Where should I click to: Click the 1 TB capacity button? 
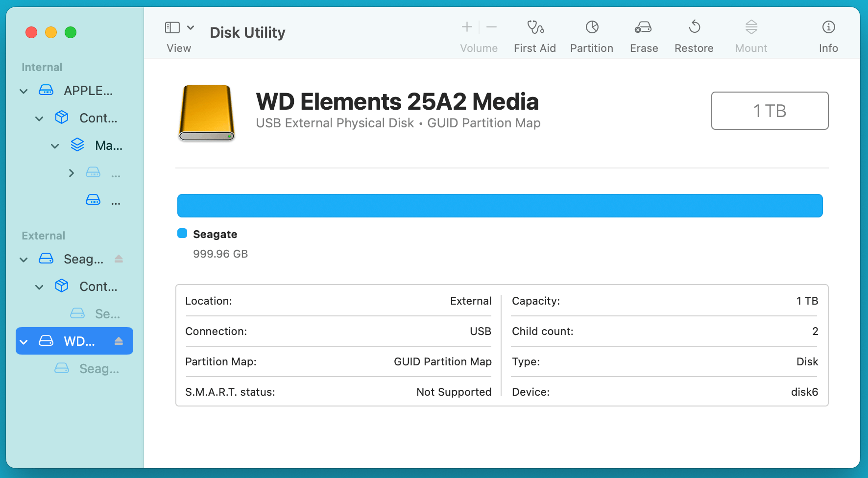pyautogui.click(x=769, y=111)
